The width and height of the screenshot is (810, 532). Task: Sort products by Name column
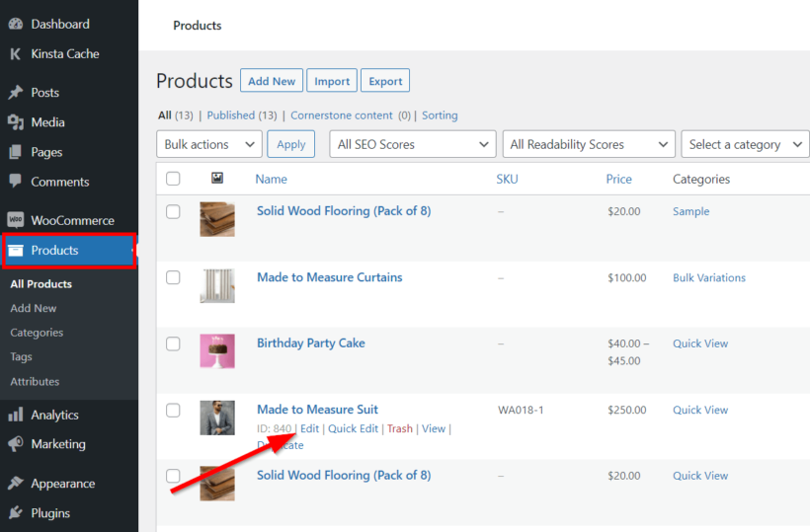point(272,179)
